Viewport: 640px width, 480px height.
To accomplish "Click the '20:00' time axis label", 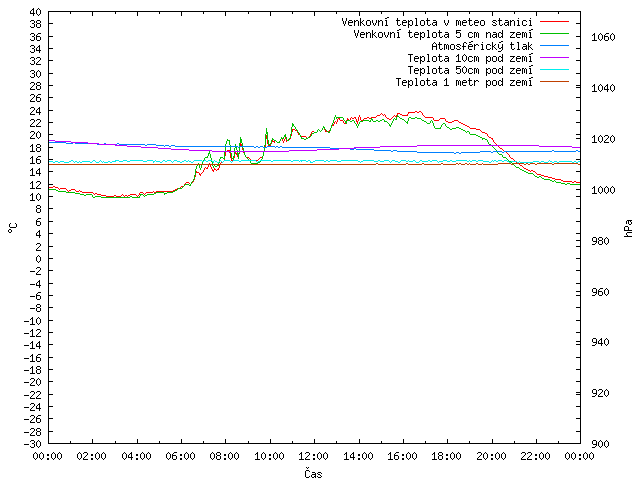I will pyautogui.click(x=491, y=456).
